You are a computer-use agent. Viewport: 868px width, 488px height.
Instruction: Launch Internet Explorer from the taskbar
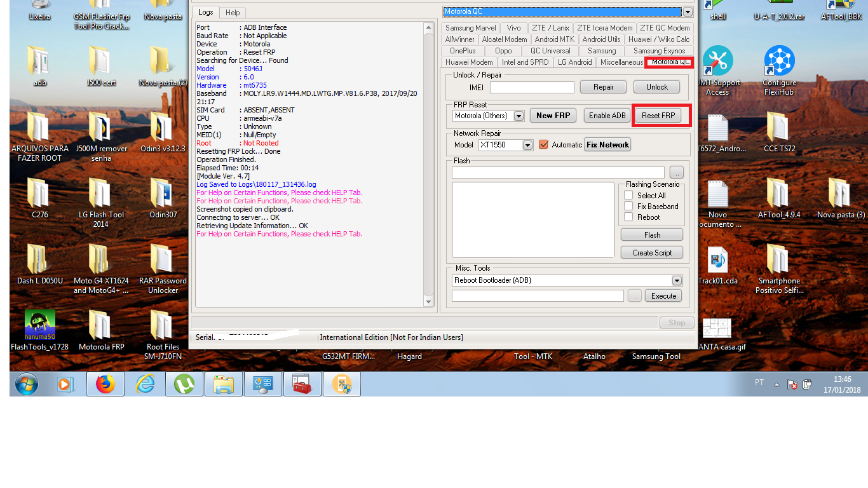(x=145, y=384)
